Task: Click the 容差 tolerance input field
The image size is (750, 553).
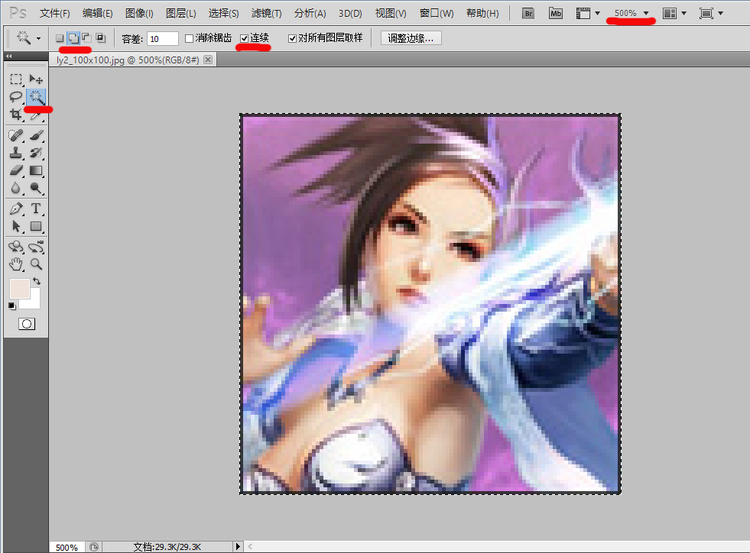Action: click(x=163, y=39)
